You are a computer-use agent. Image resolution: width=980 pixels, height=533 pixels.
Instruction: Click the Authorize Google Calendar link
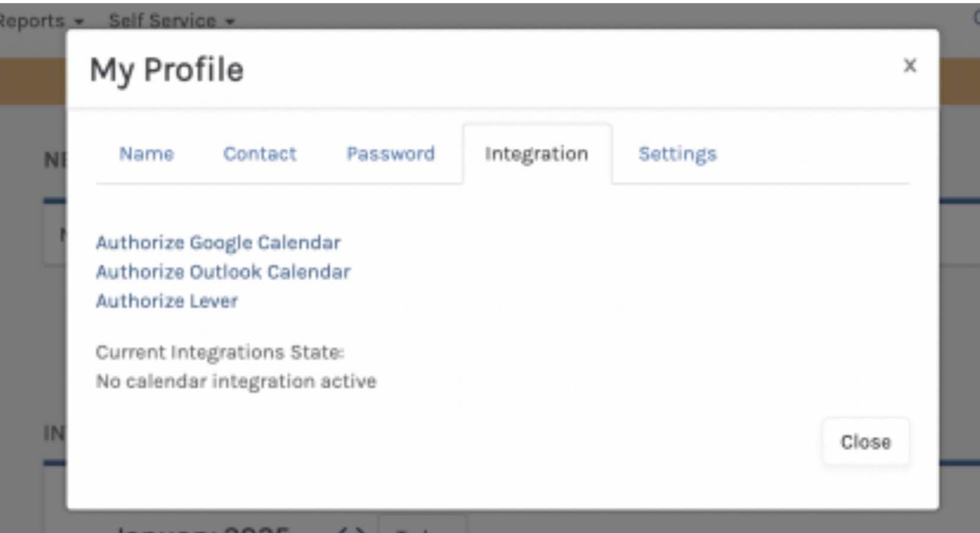tap(218, 243)
